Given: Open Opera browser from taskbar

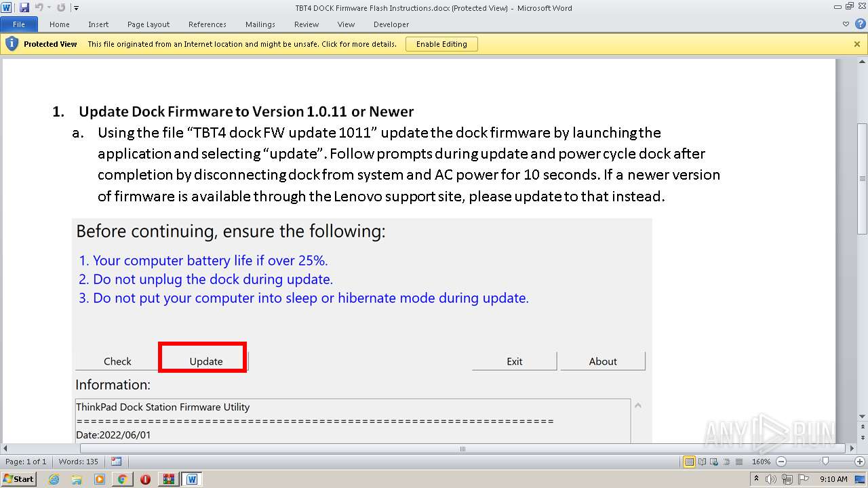Looking at the screenshot, I should point(145,479).
